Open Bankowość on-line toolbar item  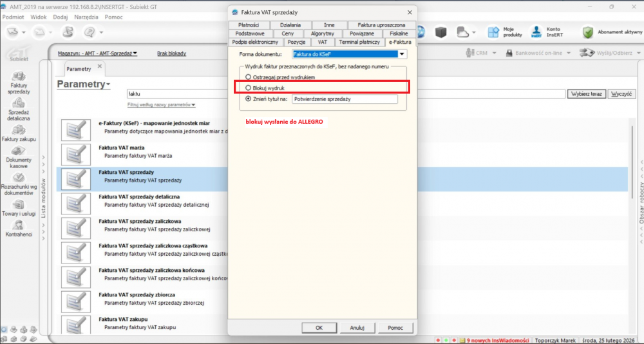click(539, 53)
